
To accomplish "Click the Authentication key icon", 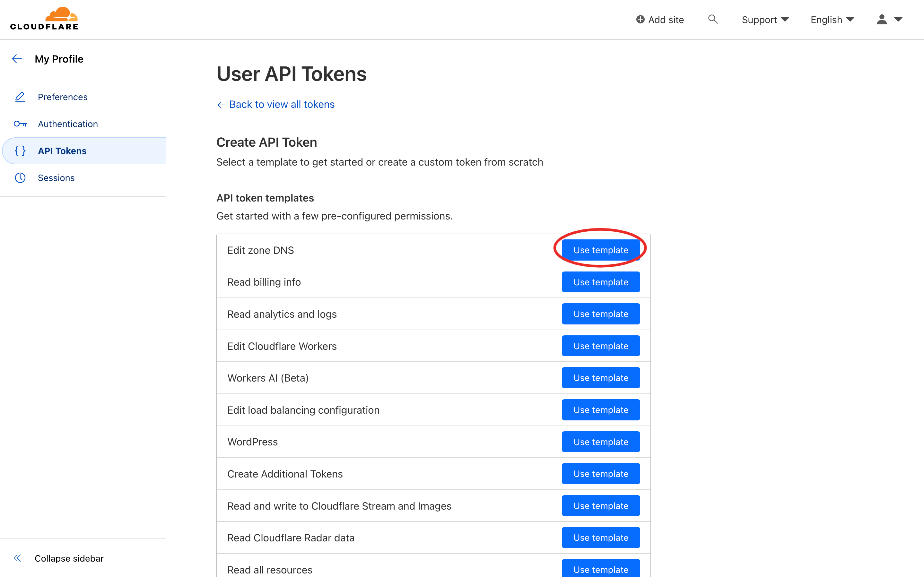I will [20, 124].
